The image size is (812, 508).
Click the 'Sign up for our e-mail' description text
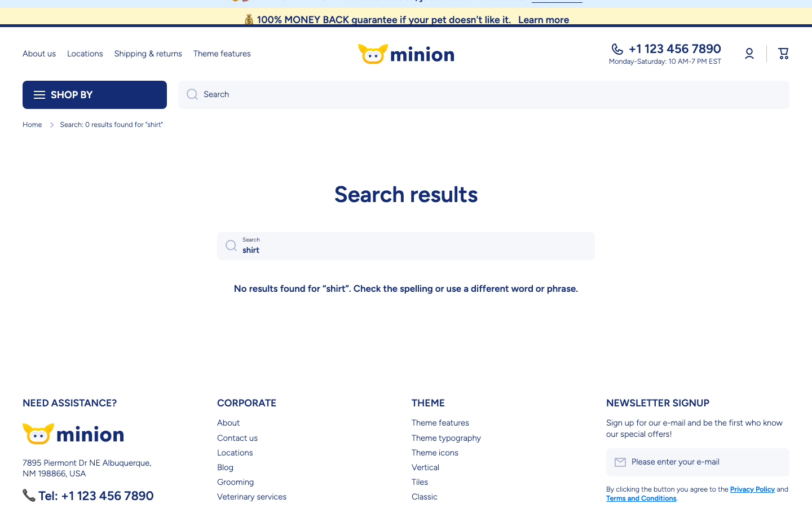tap(694, 428)
